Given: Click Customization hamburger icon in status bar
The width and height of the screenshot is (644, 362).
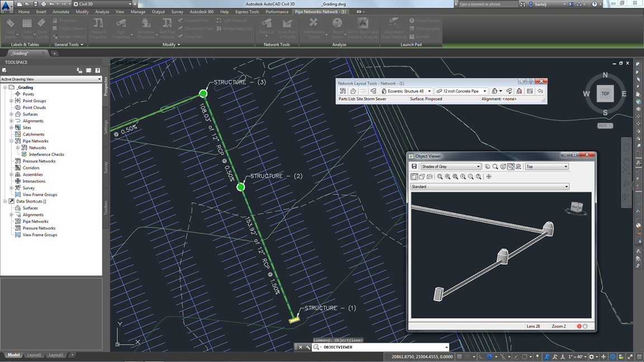Looking at the screenshot, I should click(640, 356).
